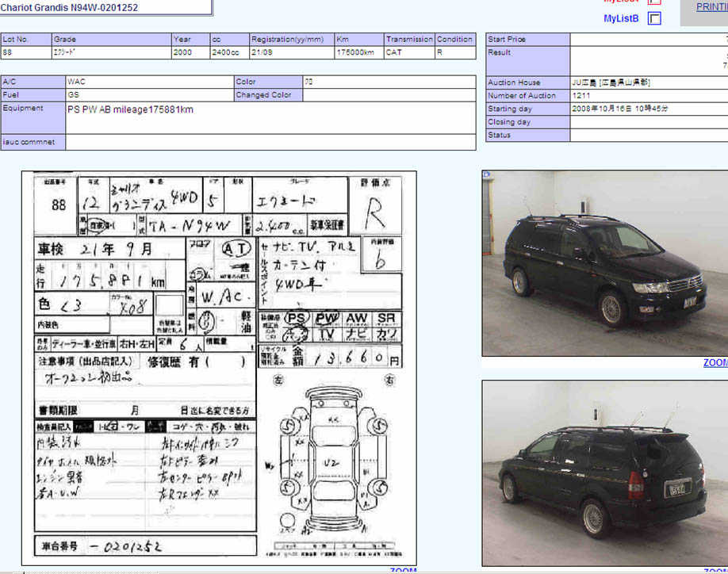The width and height of the screenshot is (728, 574).
Task: Tick the MyListB checkbox
Action: pos(654,18)
